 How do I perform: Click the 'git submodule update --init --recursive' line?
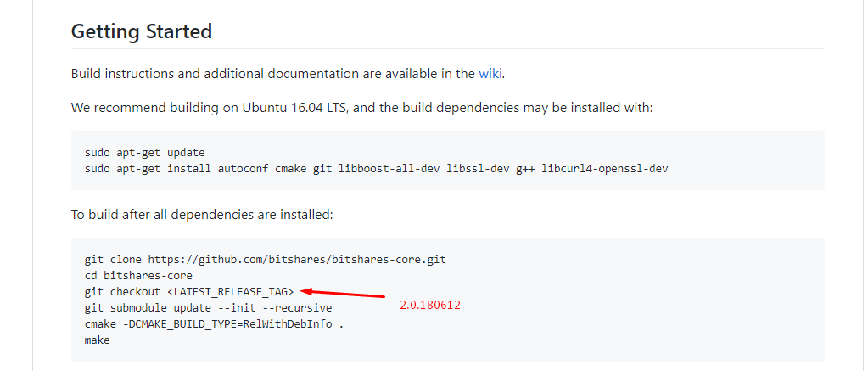pyautogui.click(x=208, y=307)
